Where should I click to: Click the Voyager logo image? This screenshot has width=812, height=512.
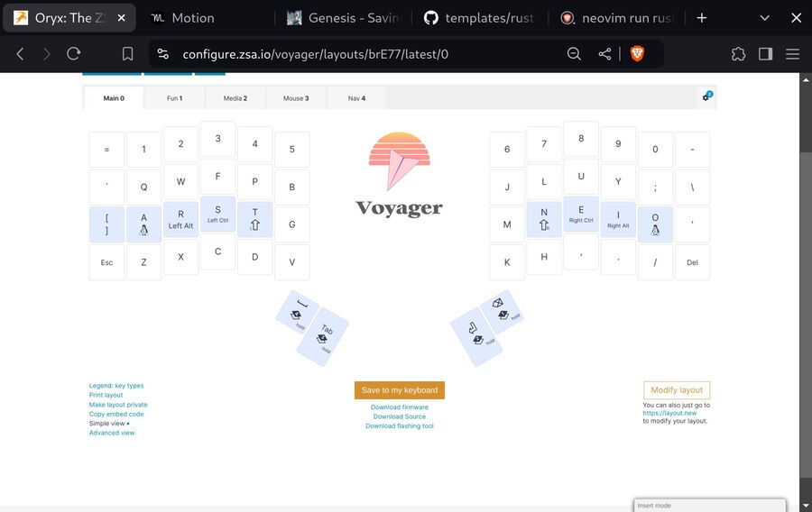tap(399, 176)
